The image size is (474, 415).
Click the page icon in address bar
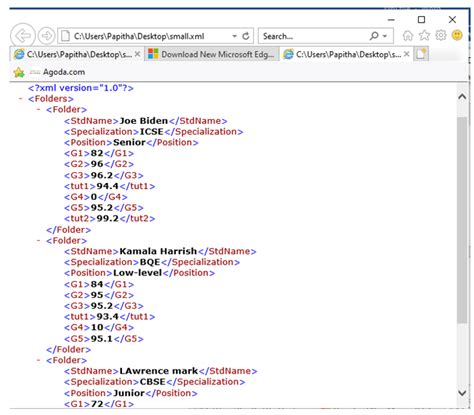pos(65,36)
